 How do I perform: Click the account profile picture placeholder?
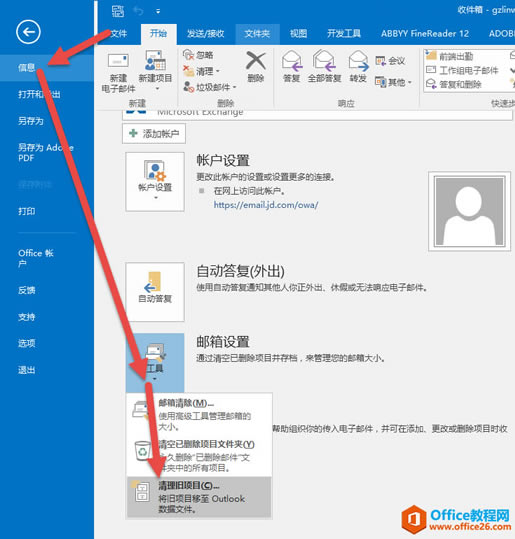(x=469, y=211)
